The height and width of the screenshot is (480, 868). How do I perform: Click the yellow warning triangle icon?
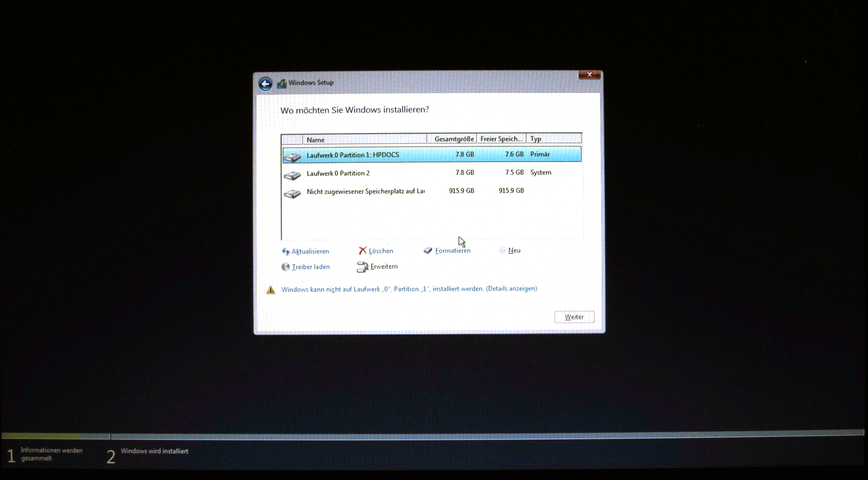tap(271, 289)
